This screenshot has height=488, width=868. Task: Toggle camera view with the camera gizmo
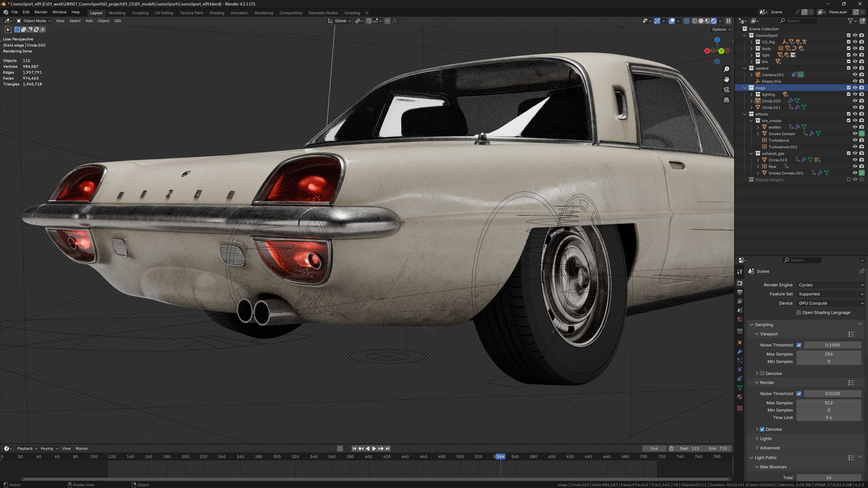726,90
